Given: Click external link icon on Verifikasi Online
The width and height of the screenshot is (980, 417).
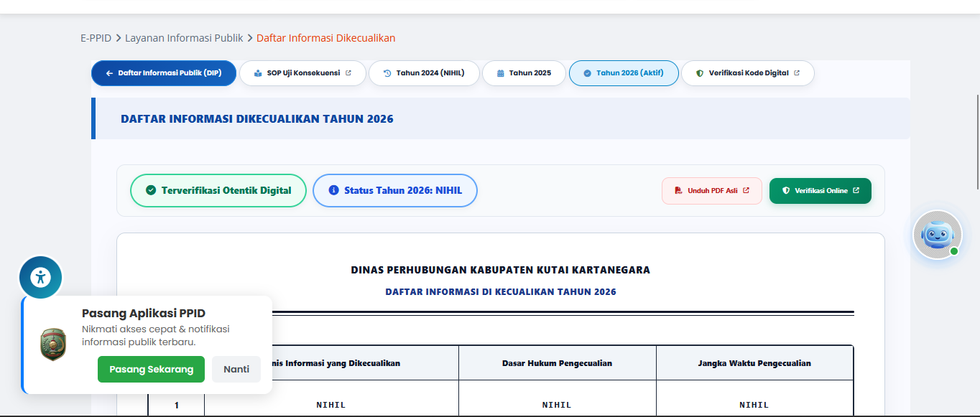Looking at the screenshot, I should pos(856,191).
